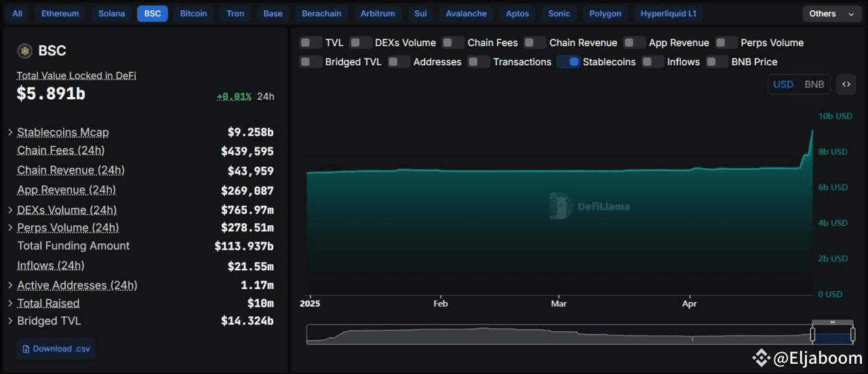Select the Solana chain tab

point(112,14)
